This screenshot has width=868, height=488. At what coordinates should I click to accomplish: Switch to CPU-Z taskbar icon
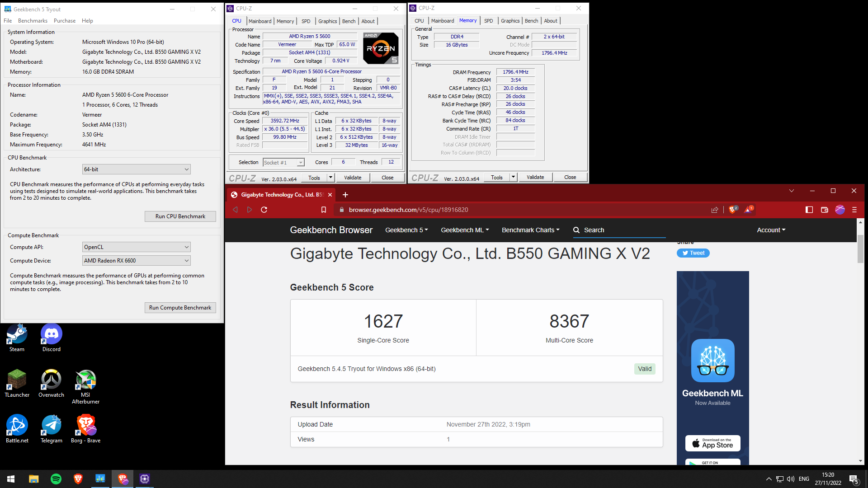click(145, 479)
